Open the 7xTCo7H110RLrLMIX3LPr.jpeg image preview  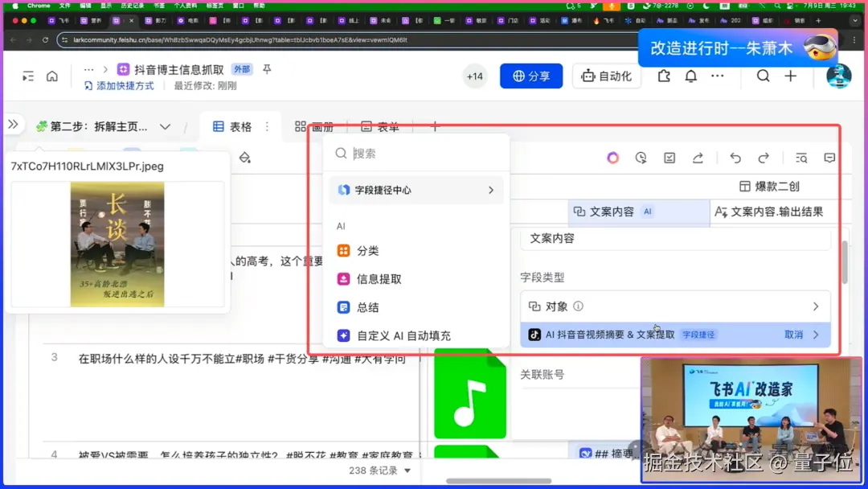tap(117, 244)
